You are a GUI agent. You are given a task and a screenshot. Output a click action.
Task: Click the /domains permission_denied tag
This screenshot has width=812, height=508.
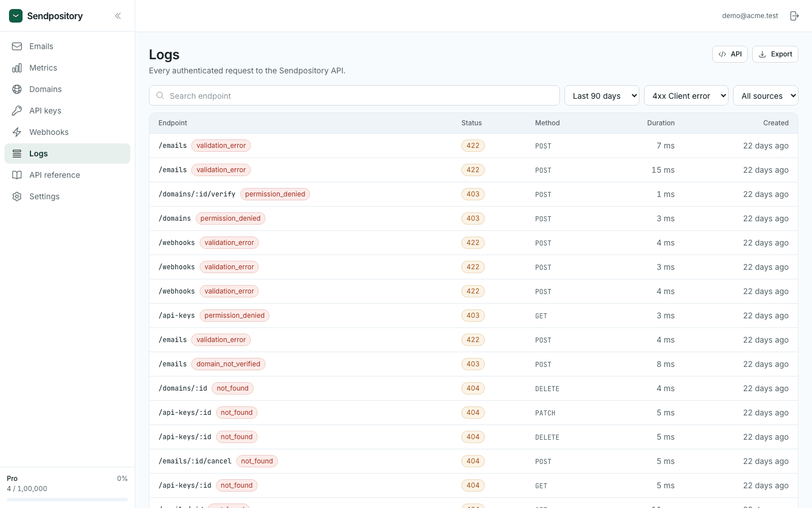point(231,218)
